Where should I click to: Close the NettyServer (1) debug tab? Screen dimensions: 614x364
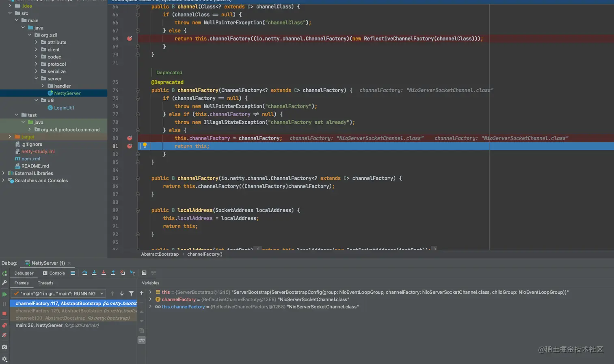click(69, 263)
